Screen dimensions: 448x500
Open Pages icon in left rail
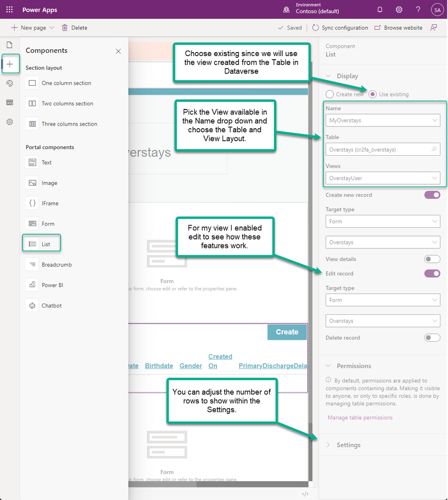click(x=9, y=45)
